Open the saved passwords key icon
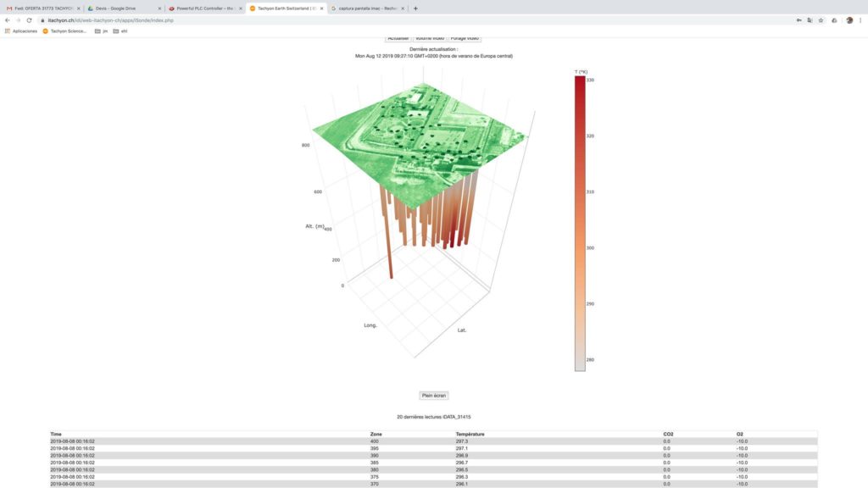 click(x=798, y=20)
